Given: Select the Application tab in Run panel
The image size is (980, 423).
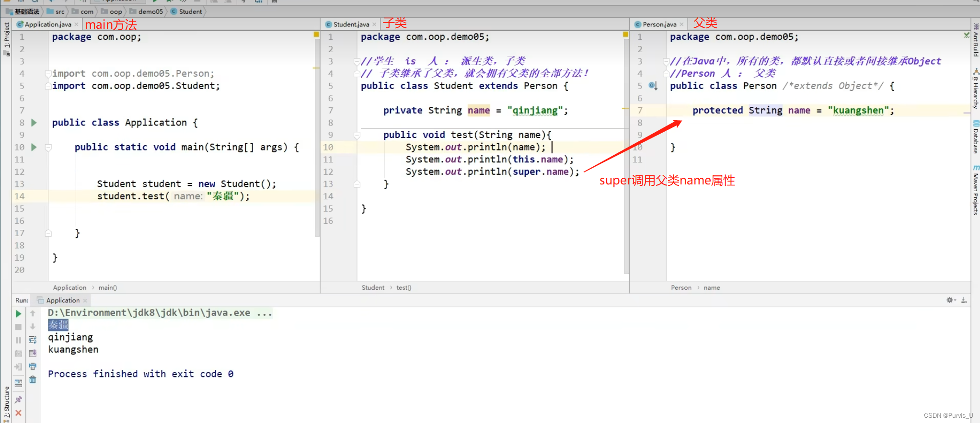Looking at the screenshot, I should coord(63,300).
